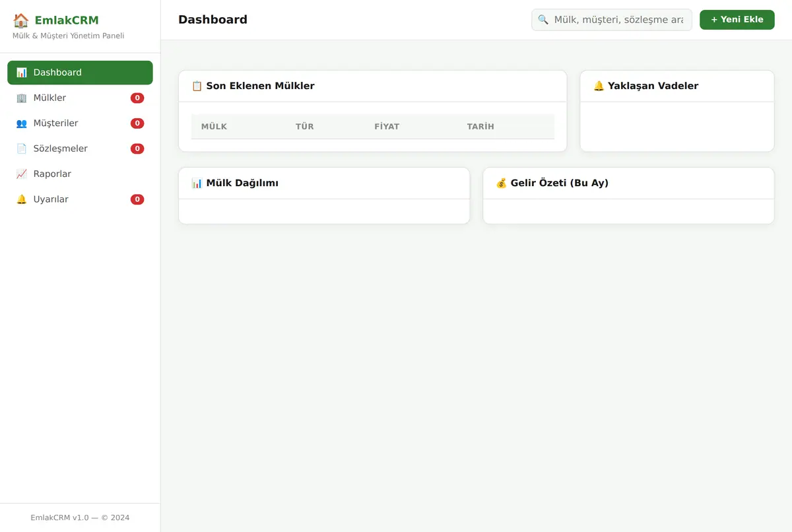Click the red count badge on Müşteriler

point(137,123)
